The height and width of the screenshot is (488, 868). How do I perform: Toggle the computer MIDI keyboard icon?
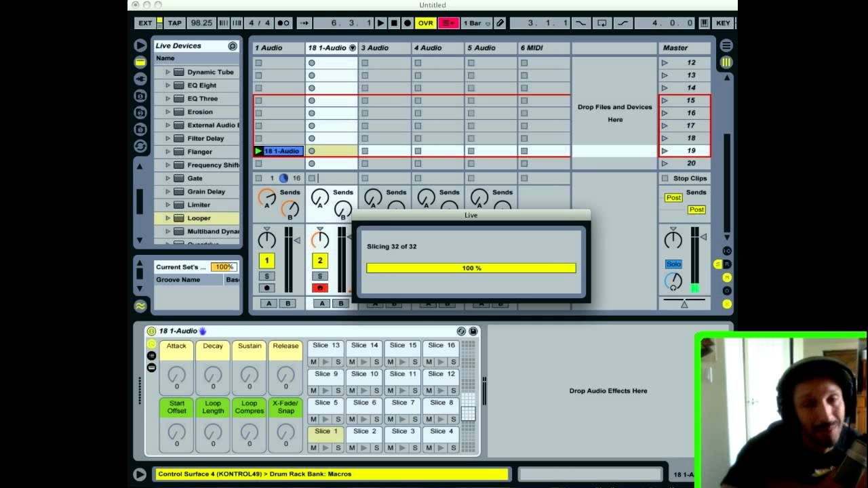[704, 23]
